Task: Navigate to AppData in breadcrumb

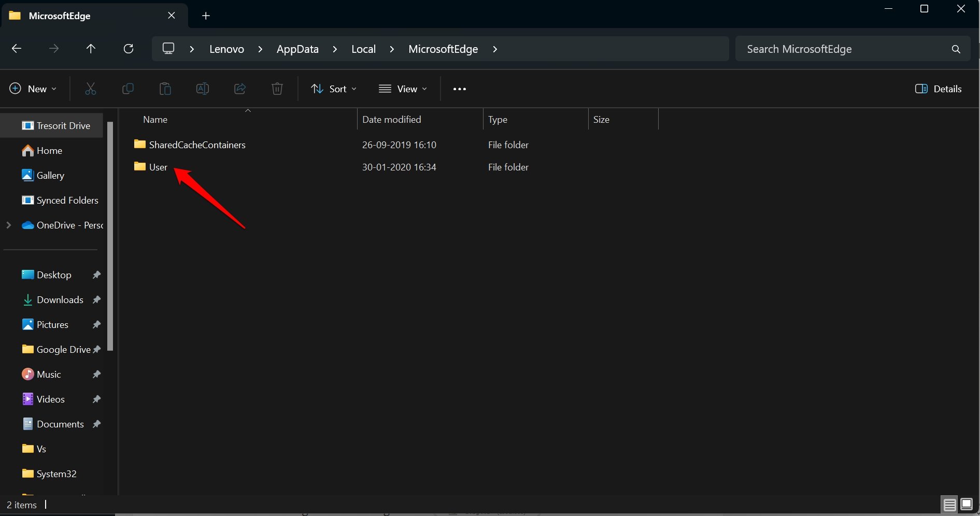Action: pyautogui.click(x=297, y=49)
